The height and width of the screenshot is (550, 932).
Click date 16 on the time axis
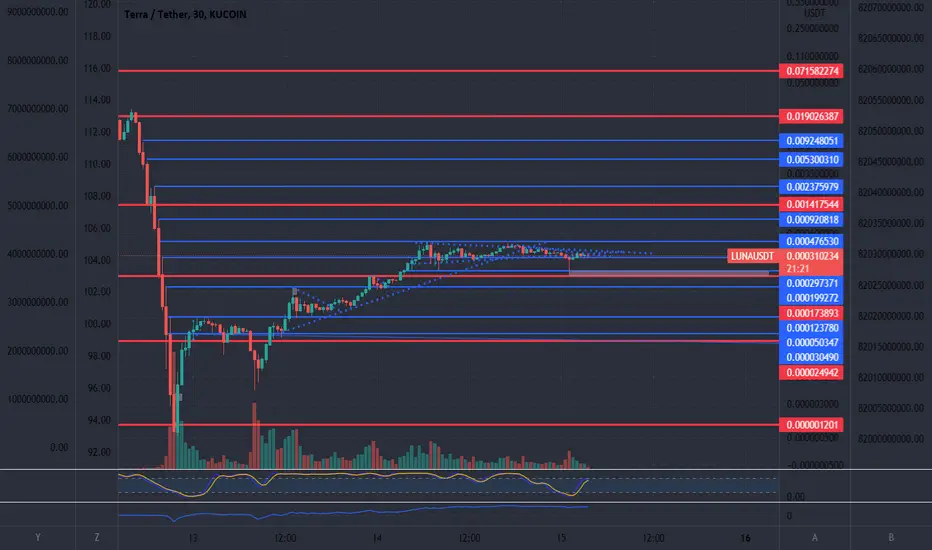coord(745,538)
